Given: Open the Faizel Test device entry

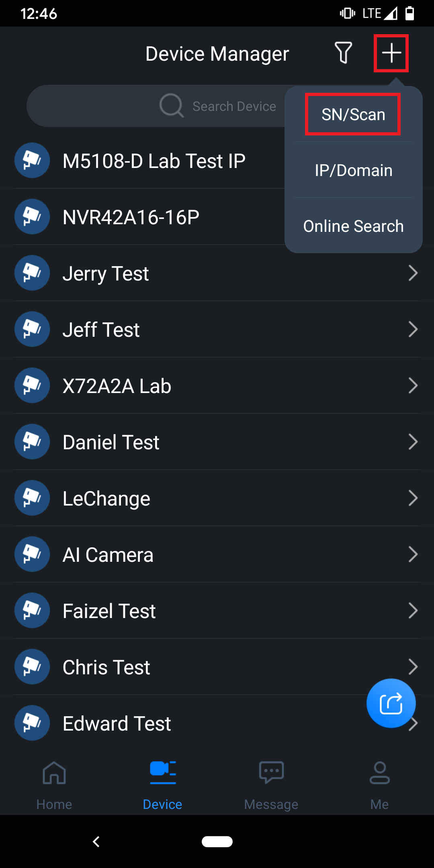Looking at the screenshot, I should (109, 611).
